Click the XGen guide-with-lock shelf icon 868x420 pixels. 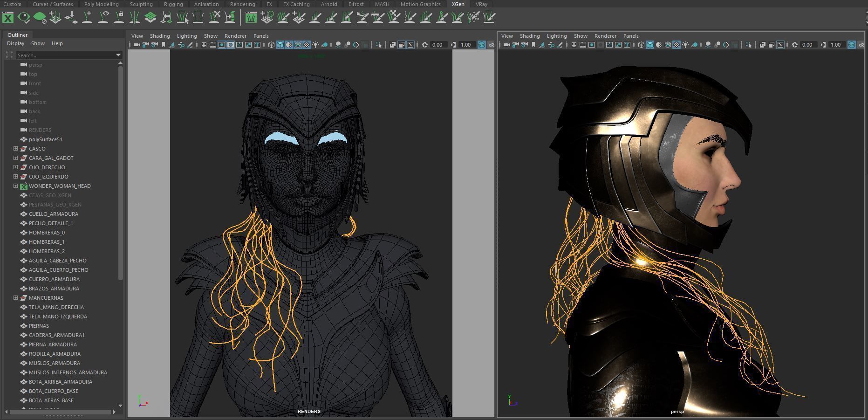[x=119, y=18]
